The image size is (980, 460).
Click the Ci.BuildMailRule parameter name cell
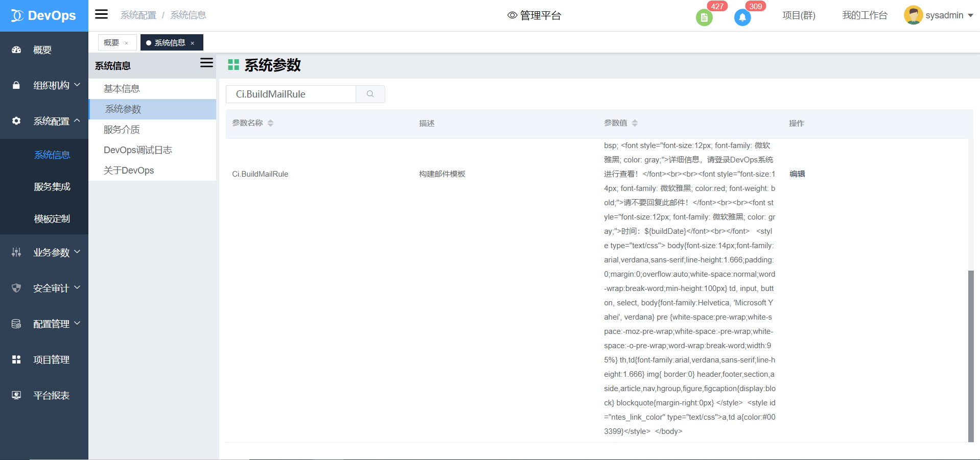[260, 174]
